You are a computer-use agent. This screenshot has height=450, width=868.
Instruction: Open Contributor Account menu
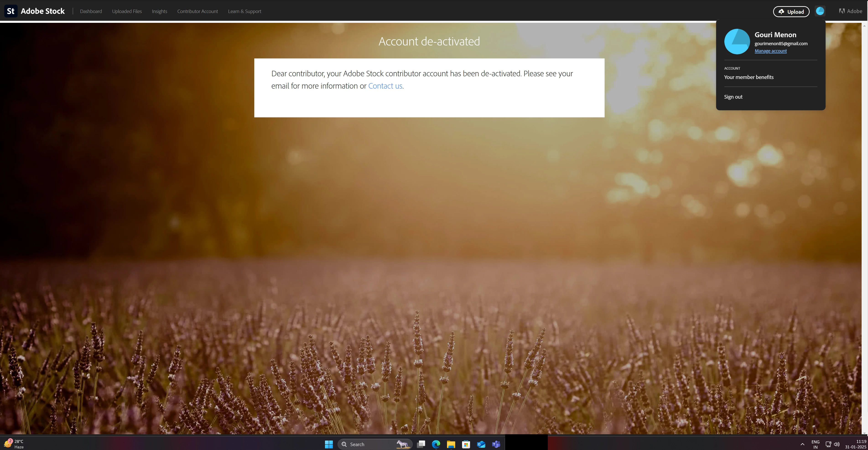click(x=198, y=11)
